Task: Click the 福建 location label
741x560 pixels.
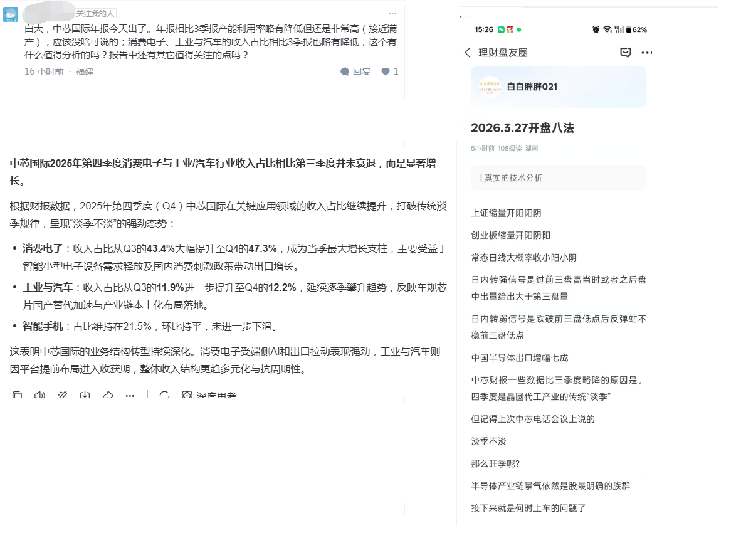Action: [85, 71]
